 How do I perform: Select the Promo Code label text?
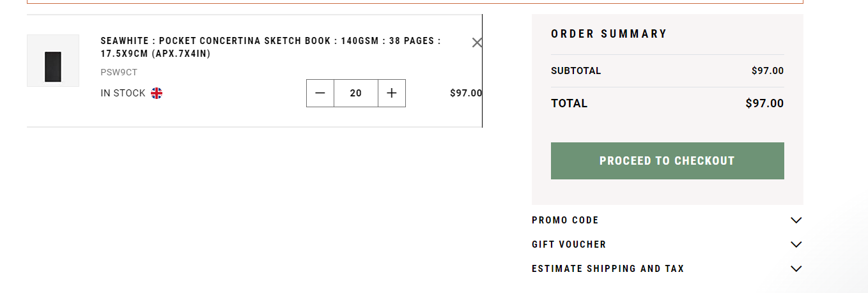pyautogui.click(x=565, y=220)
